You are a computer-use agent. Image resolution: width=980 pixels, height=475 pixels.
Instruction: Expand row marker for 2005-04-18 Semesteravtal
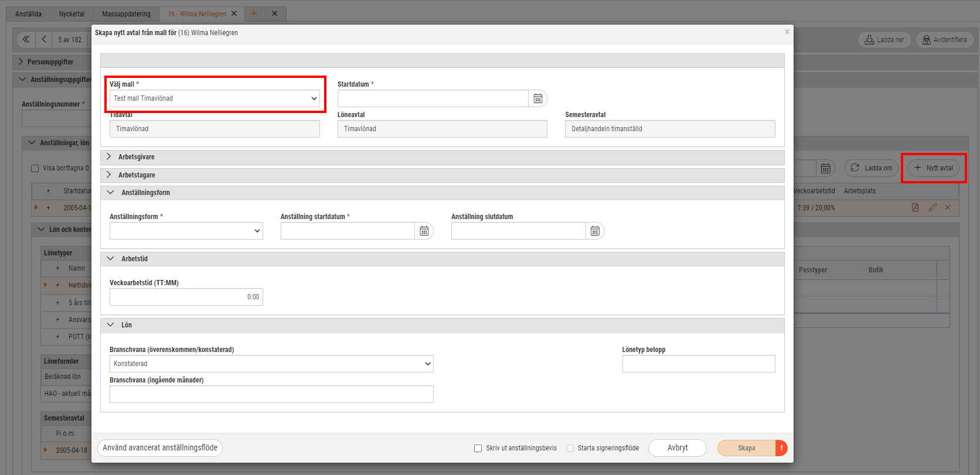pyautogui.click(x=46, y=450)
